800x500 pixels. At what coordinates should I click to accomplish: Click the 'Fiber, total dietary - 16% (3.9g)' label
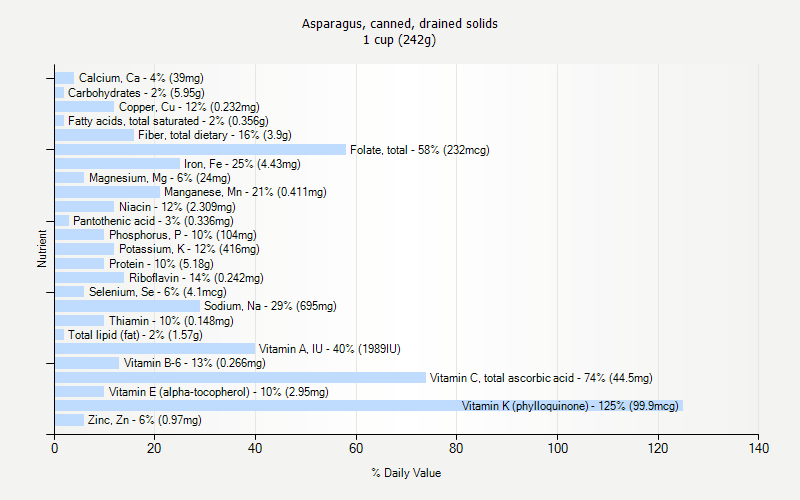215,135
